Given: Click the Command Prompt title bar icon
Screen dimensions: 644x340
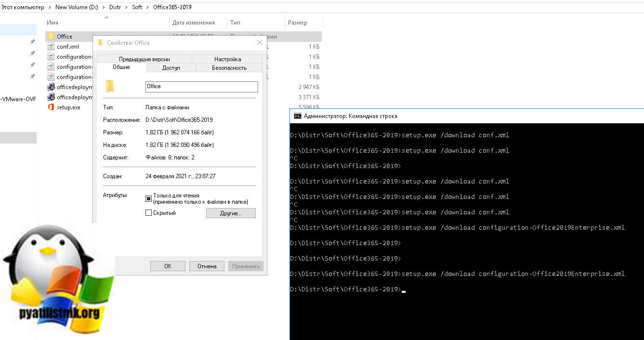Looking at the screenshot, I should tap(298, 116).
